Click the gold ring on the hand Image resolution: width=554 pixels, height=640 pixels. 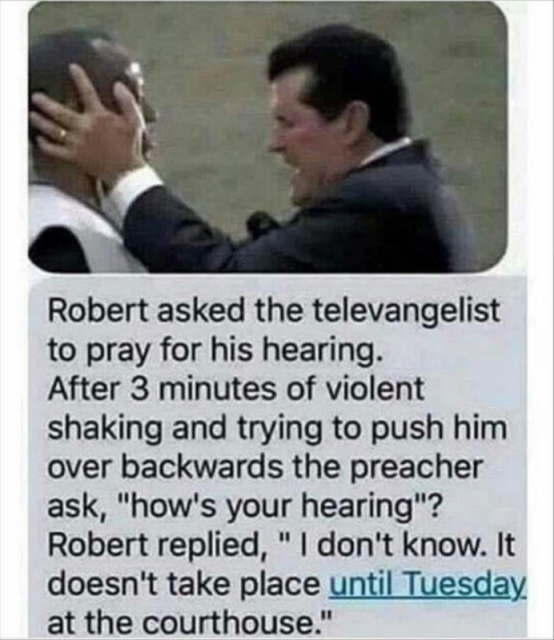[62, 135]
